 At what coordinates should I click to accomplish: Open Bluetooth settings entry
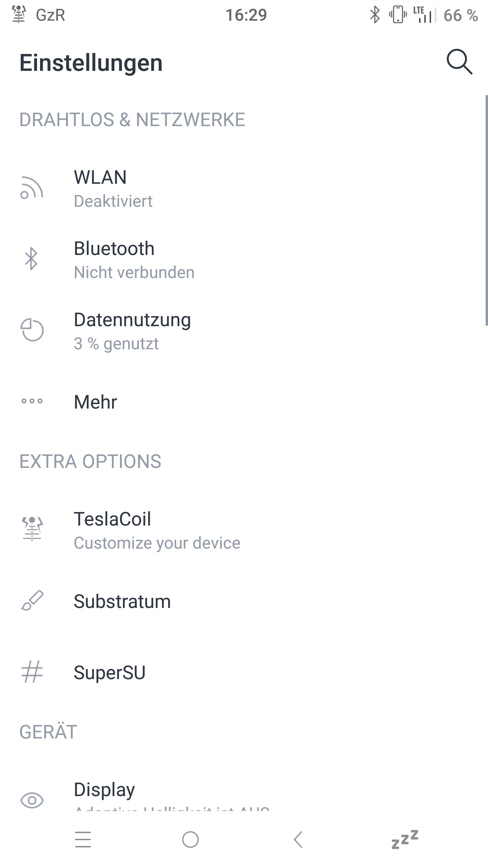click(134, 260)
